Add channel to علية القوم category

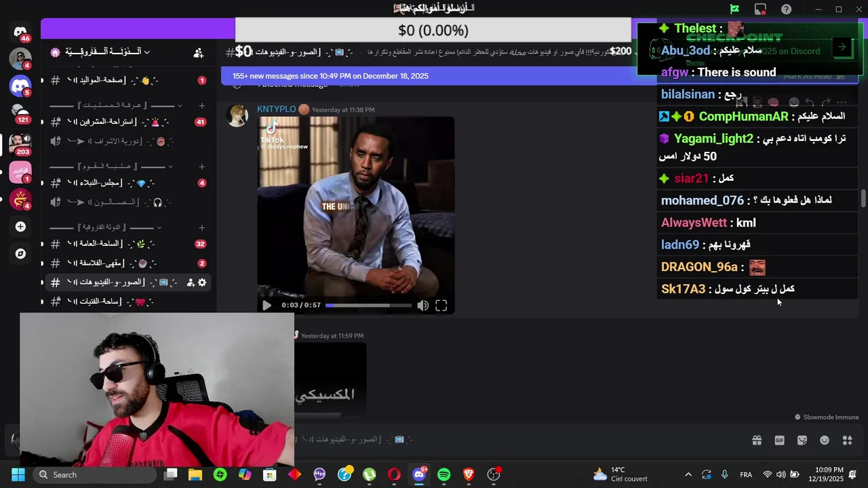coord(201,167)
